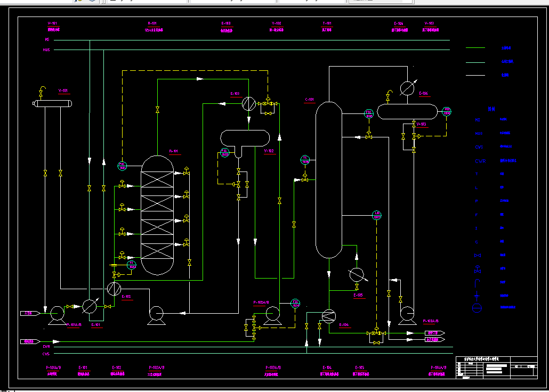This screenshot has height=392, width=549.
Task: Click the green line sample in legend
Action: (x=475, y=47)
